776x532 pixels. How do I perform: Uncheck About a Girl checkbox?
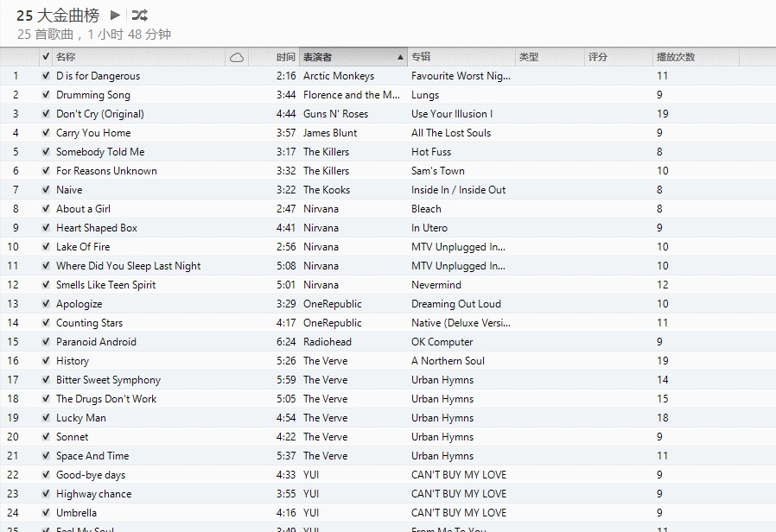(46, 209)
